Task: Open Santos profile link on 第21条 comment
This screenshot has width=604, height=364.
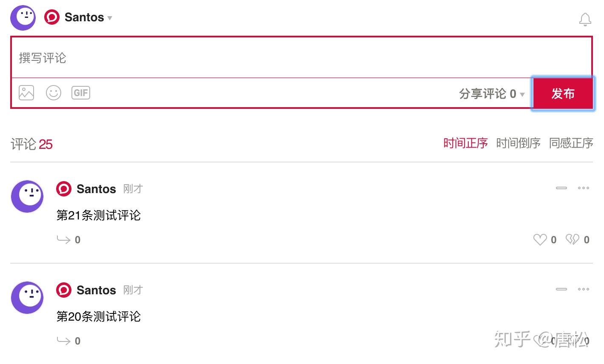Action: (x=96, y=189)
